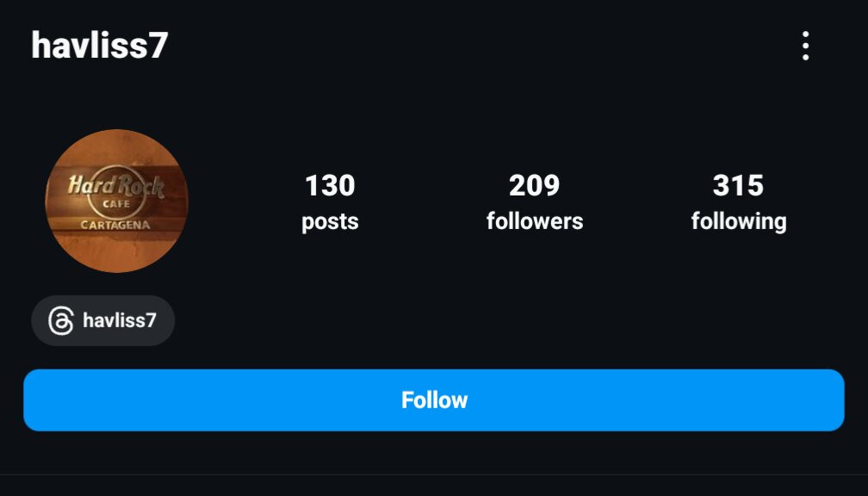Tap the CARTAGENA text in profile photo
Screen dimensions: 868x496
pyautogui.click(x=115, y=226)
